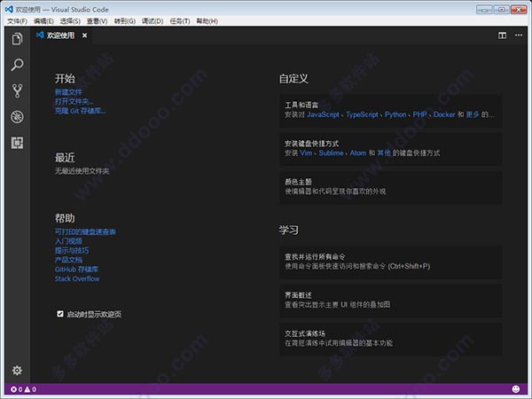Open the 入门视频 link
This screenshot has width=532, height=399.
click(68, 241)
